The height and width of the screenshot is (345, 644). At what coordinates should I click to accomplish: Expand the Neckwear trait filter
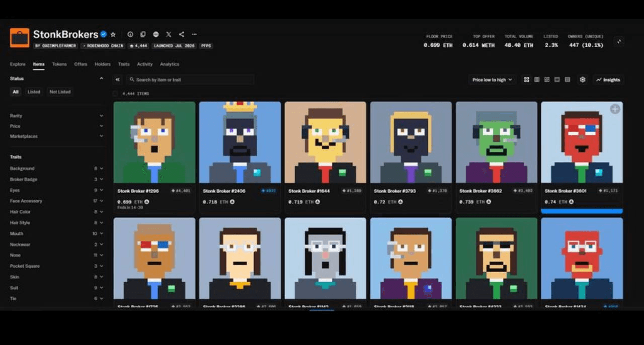[57, 244]
